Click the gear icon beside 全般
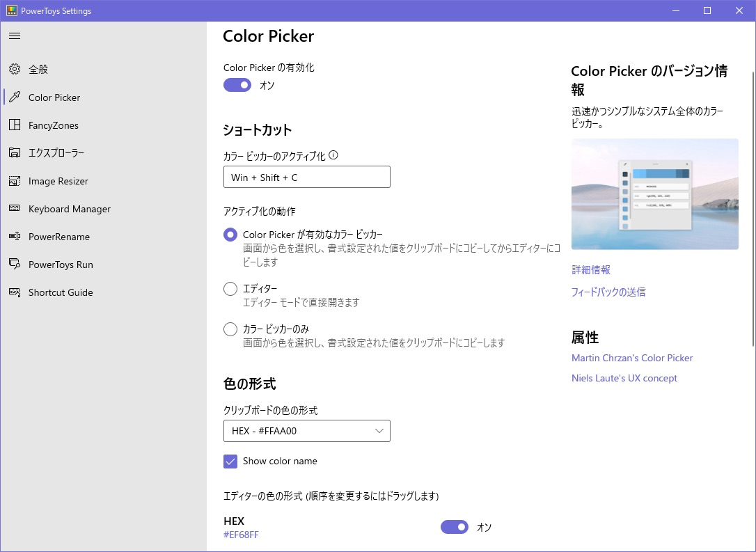Viewport: 756px width, 552px height. pyautogui.click(x=15, y=69)
